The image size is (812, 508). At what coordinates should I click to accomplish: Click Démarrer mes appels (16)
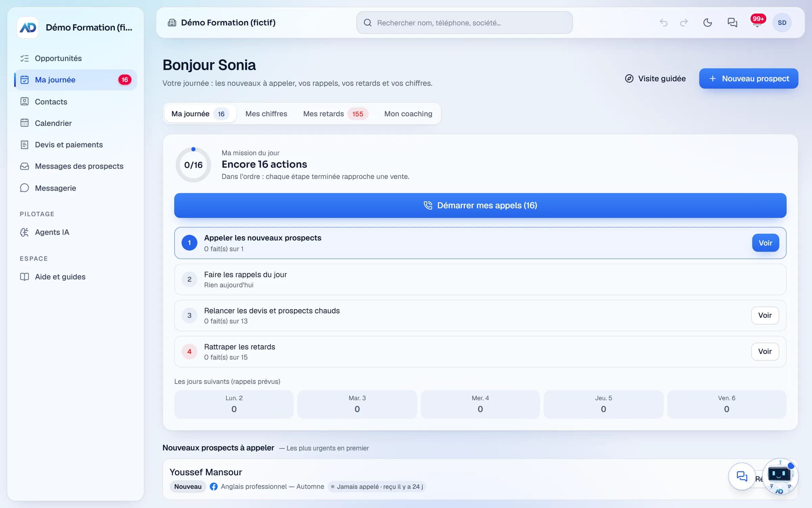(480, 206)
